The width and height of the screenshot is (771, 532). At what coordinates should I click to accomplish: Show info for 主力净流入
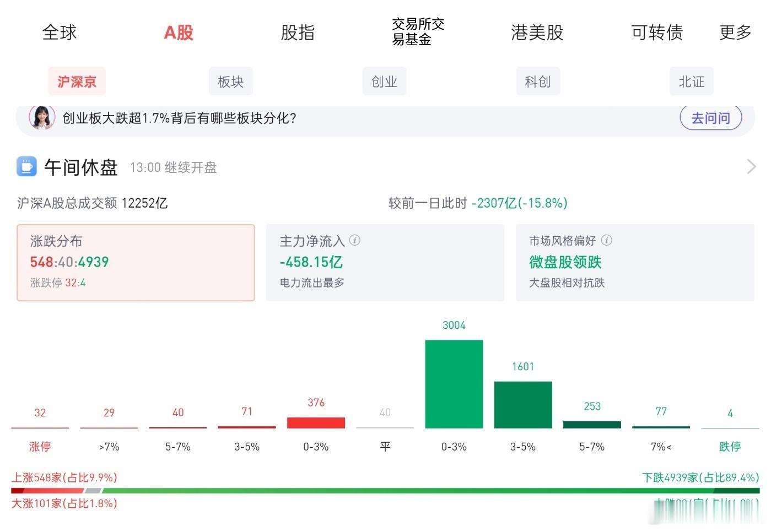tap(355, 240)
